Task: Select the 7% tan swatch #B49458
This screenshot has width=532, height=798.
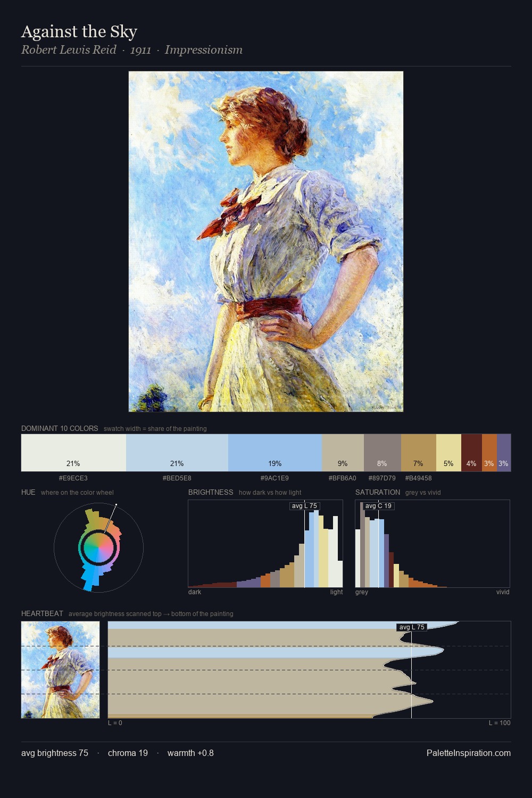Action: click(419, 453)
